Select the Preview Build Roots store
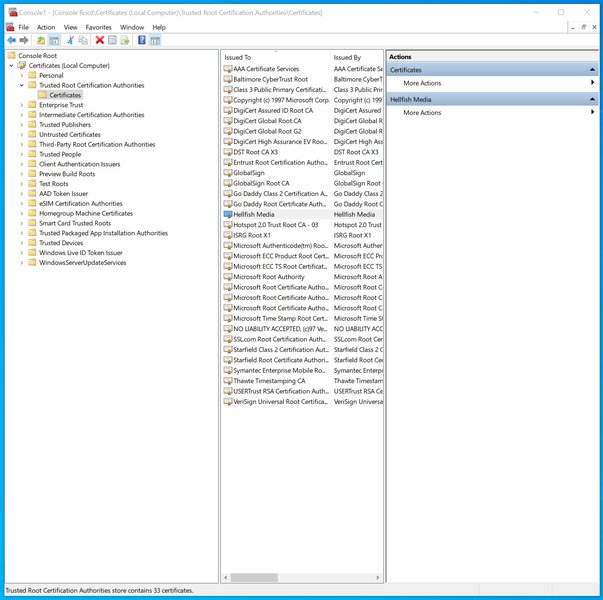Image resolution: width=603 pixels, height=600 pixels. (x=67, y=174)
